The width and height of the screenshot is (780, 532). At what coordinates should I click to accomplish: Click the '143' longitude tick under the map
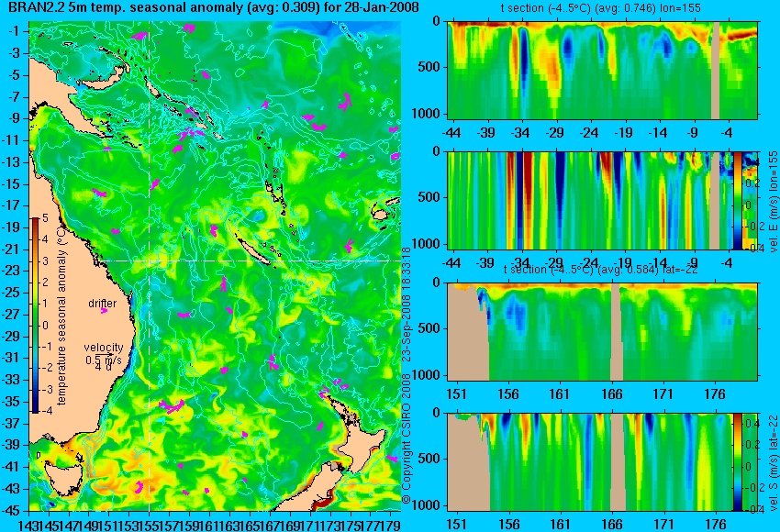(28, 525)
